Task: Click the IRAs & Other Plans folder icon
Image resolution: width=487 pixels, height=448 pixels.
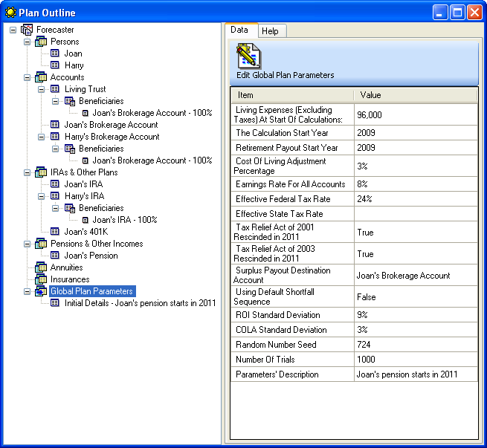Action: coord(41,172)
